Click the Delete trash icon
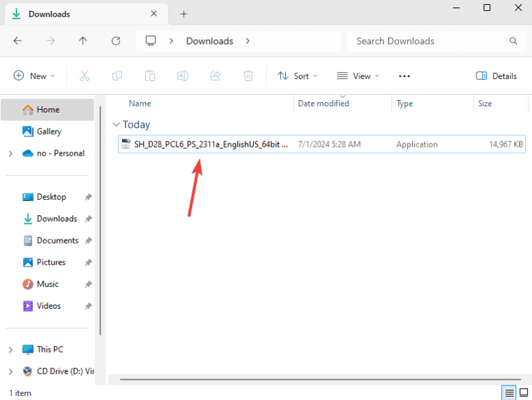This screenshot has height=400, width=532. (x=248, y=76)
